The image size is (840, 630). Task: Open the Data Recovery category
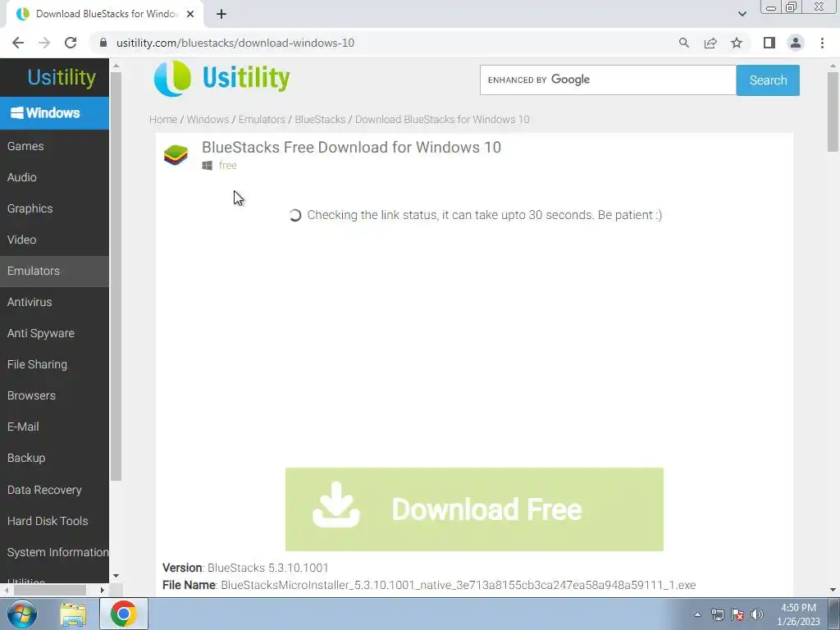[44, 490]
